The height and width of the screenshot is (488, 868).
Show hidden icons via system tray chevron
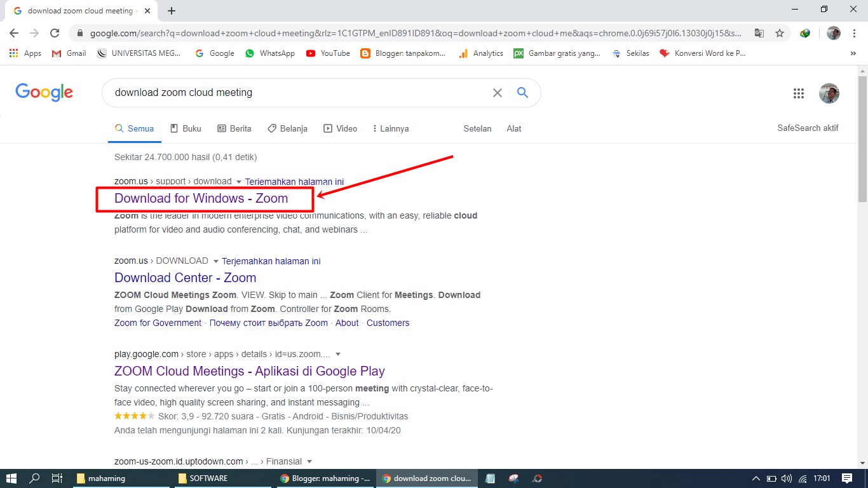coord(756,478)
